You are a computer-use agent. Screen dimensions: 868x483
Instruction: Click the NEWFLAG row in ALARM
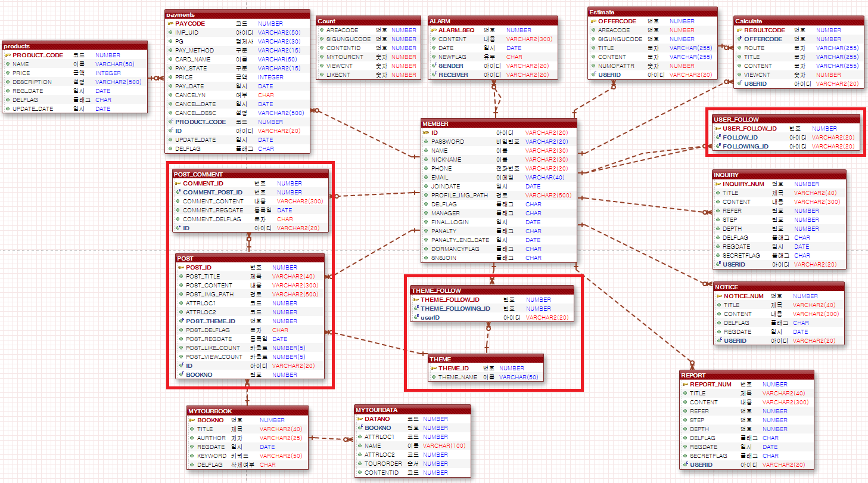[493, 57]
